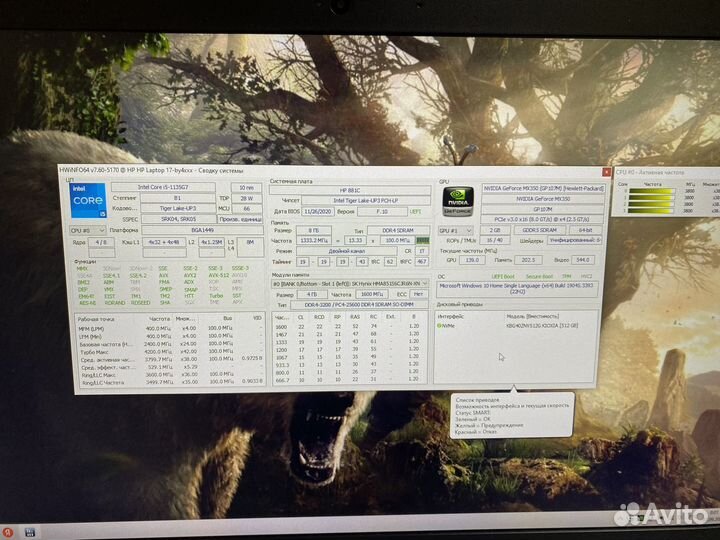Click the module frequency 1600 МГц field
The height and width of the screenshot is (540, 720).
(x=371, y=294)
